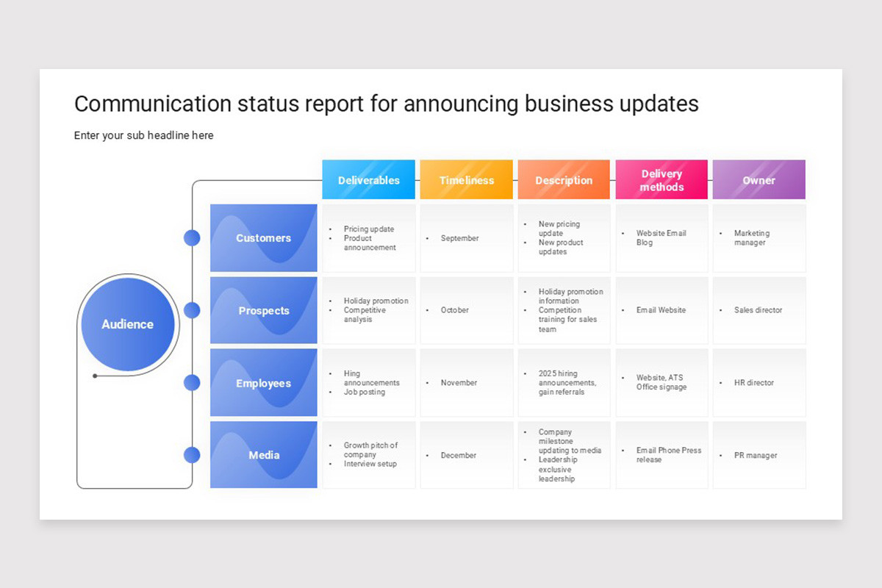Toggle the node dot next to Employees
The height and width of the screenshot is (588, 882).
click(x=192, y=382)
